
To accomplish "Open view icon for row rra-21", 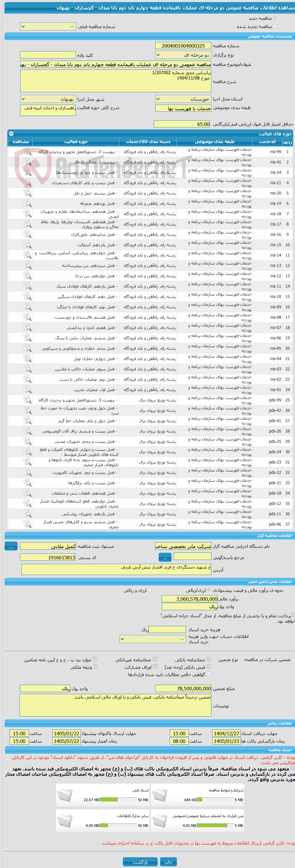I will [x=27, y=183].
